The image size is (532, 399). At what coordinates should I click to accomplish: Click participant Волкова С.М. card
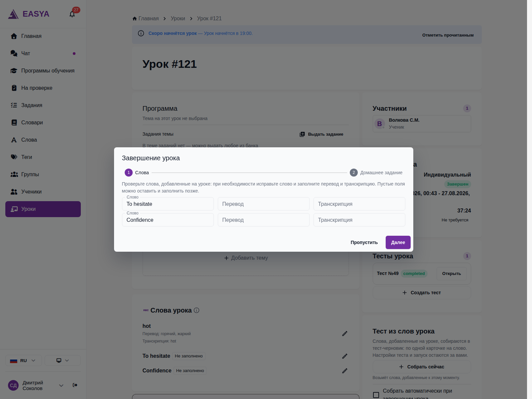coord(422,124)
